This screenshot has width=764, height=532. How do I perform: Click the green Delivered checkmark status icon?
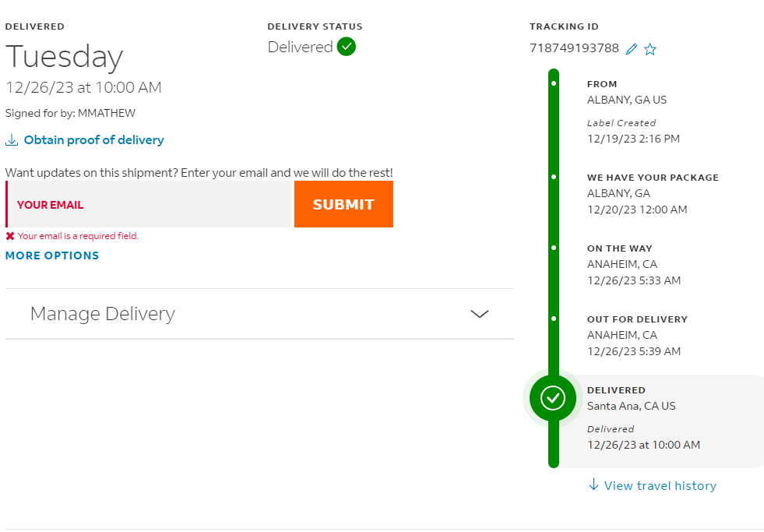coord(347,47)
